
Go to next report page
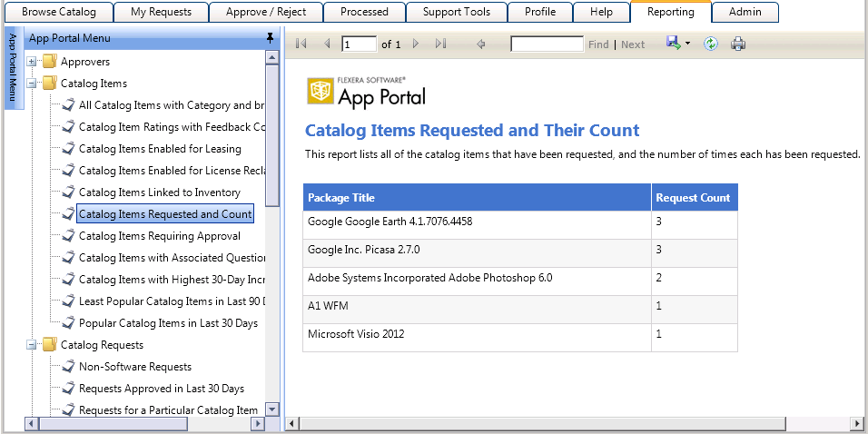tap(416, 44)
